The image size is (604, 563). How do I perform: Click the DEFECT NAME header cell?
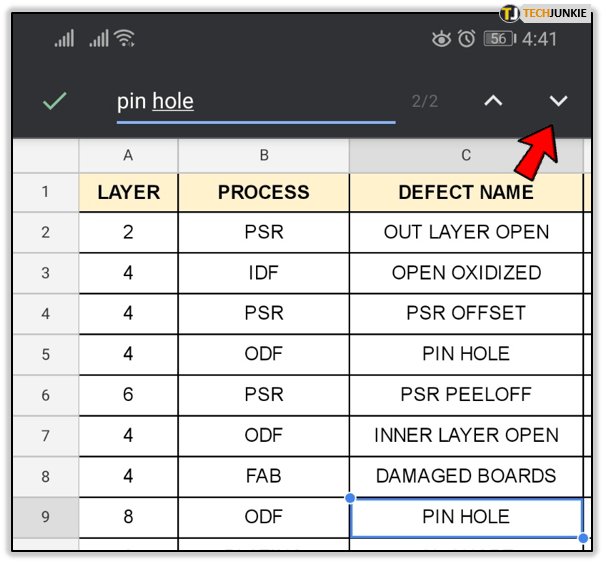pos(466,192)
